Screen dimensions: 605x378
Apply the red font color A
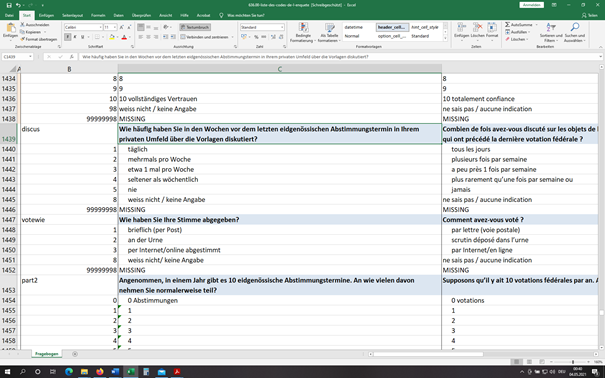[124, 37]
